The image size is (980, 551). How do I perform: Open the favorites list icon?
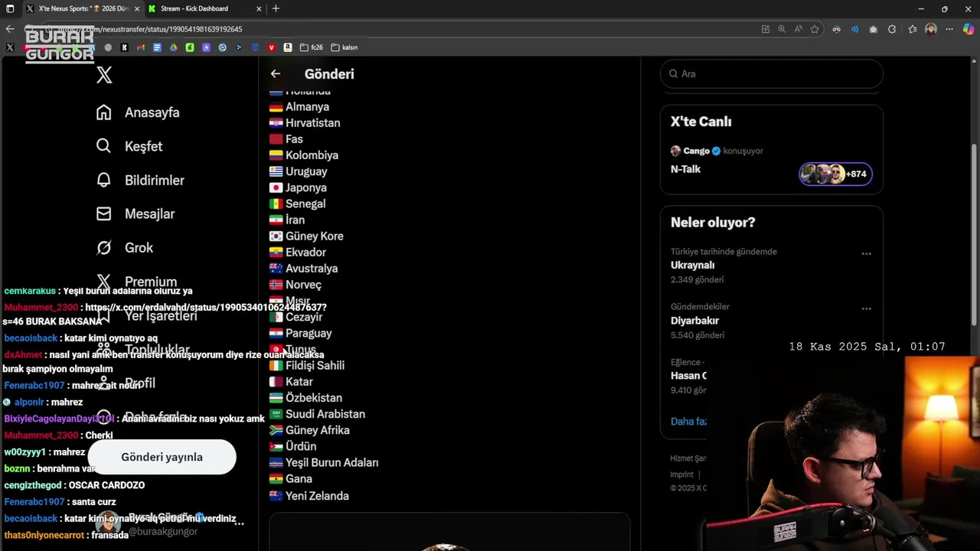(913, 29)
